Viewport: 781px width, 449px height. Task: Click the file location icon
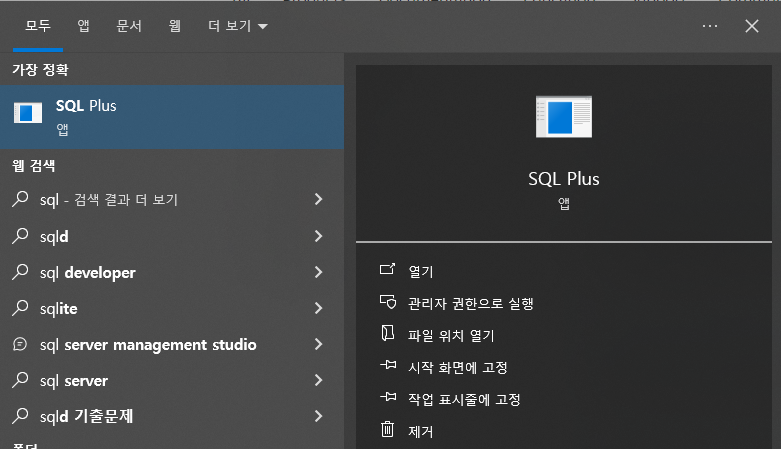tap(388, 333)
